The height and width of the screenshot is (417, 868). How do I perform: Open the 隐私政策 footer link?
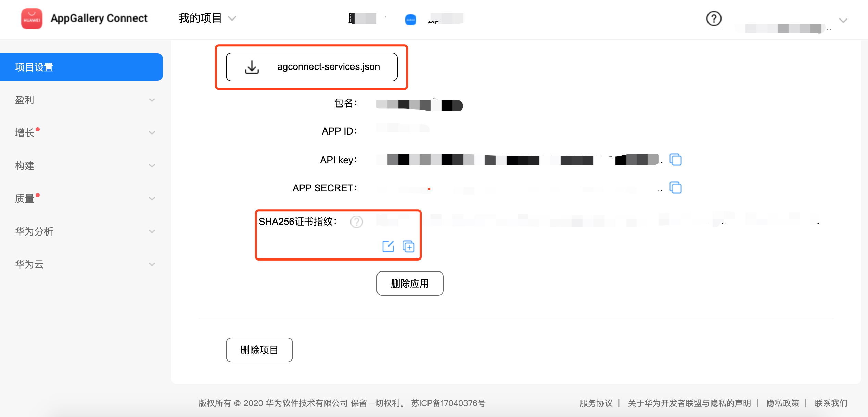(782, 403)
